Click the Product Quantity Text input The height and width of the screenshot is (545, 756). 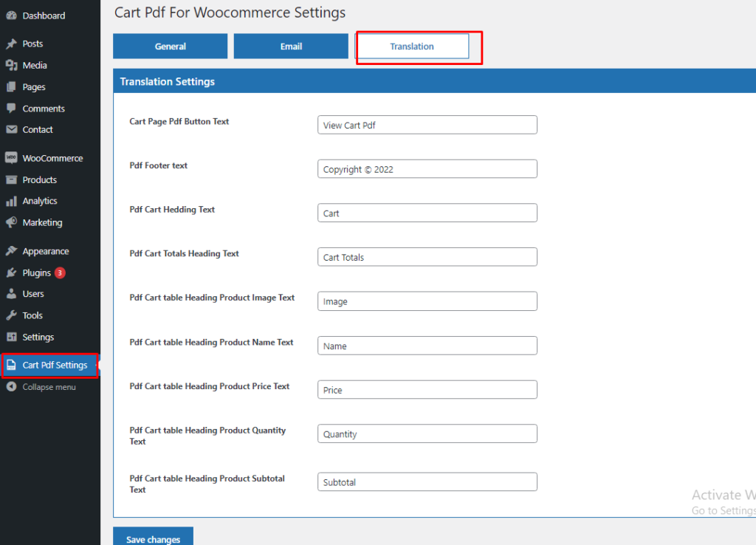pyautogui.click(x=427, y=434)
